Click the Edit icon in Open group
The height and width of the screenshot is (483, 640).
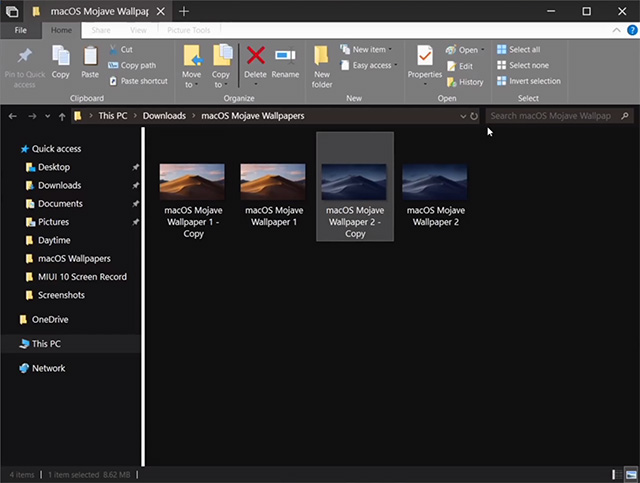pyautogui.click(x=451, y=66)
